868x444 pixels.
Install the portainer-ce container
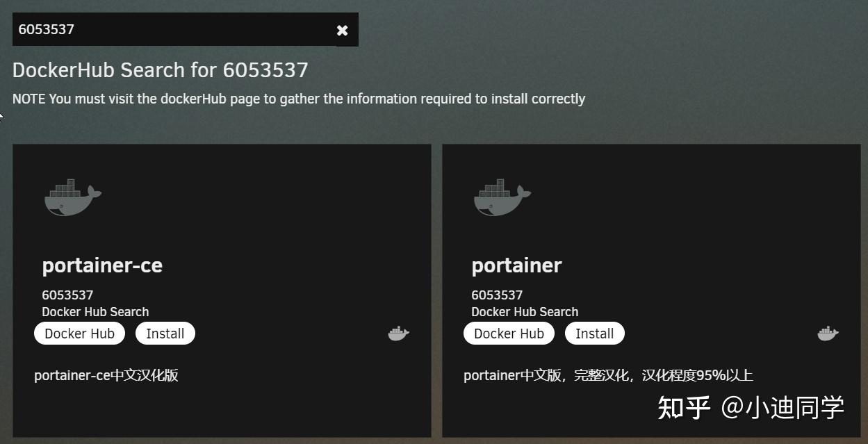click(165, 333)
